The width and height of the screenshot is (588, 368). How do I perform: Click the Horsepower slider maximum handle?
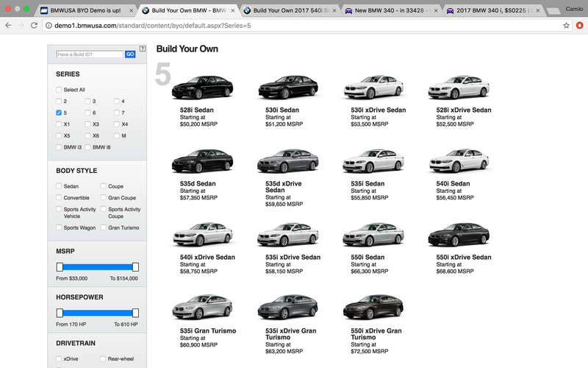pyautogui.click(x=135, y=313)
